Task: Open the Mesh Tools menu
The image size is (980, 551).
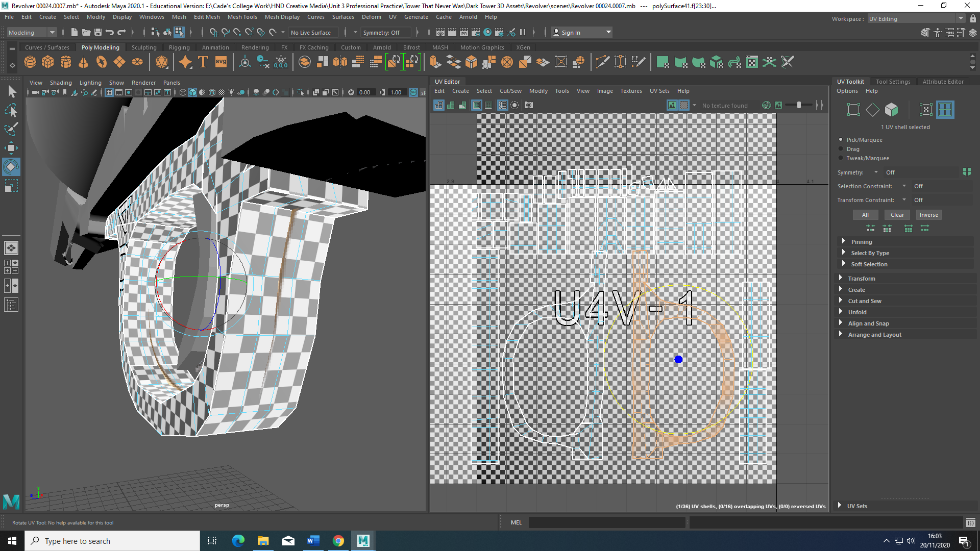Action: pos(242,17)
